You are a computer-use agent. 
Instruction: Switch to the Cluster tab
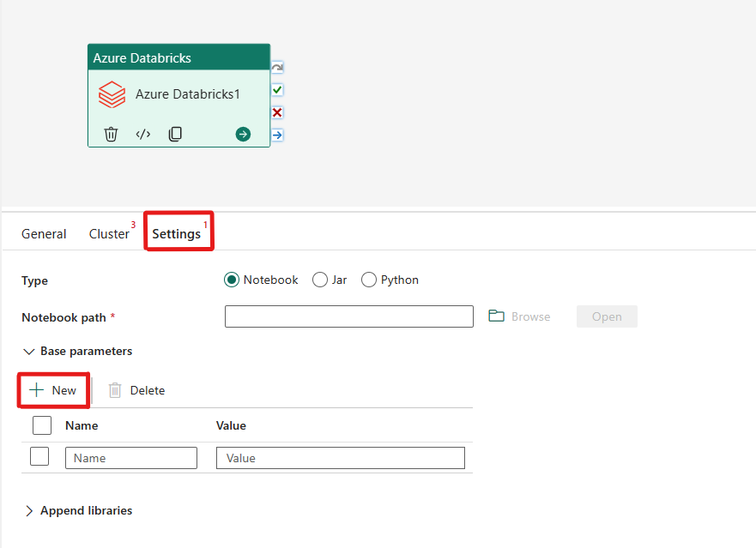[110, 232]
